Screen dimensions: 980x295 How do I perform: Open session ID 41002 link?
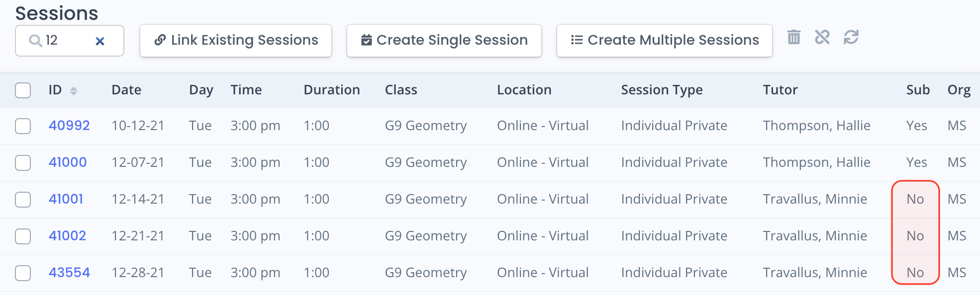click(68, 236)
